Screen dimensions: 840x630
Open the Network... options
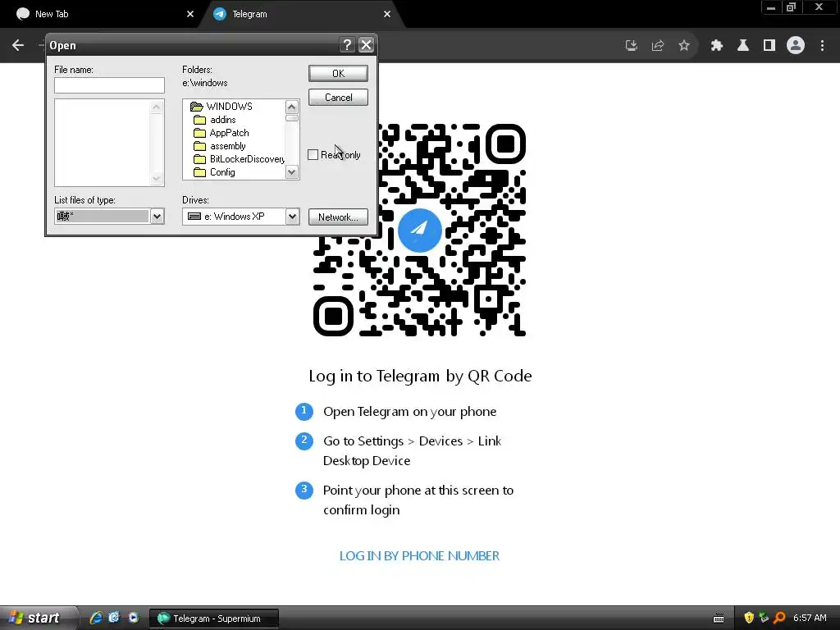[338, 217]
